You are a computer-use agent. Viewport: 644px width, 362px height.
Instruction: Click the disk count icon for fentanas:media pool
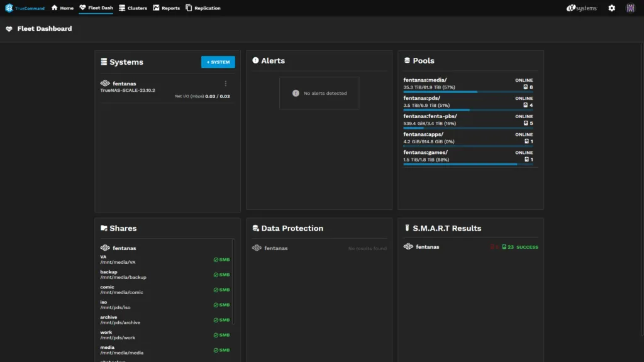click(525, 87)
